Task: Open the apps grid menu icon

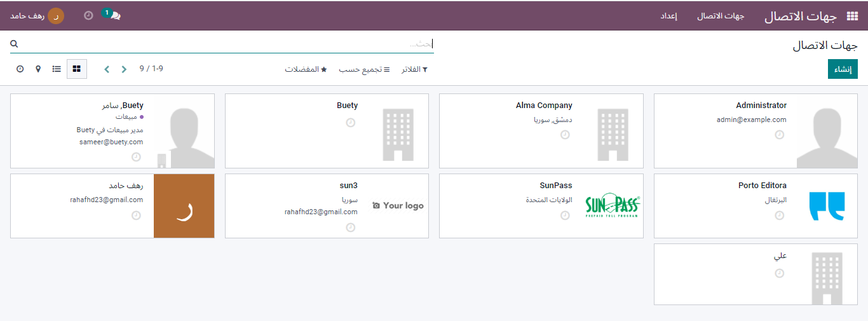Action: coord(852,17)
